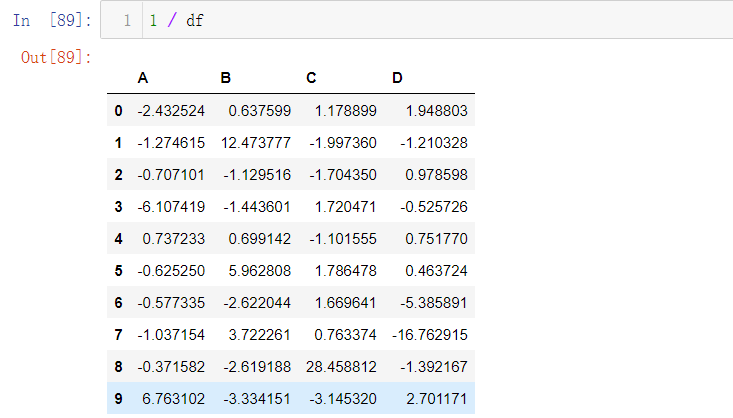Select cell value -2.622044
This screenshot has width=733, height=418.
click(257, 303)
